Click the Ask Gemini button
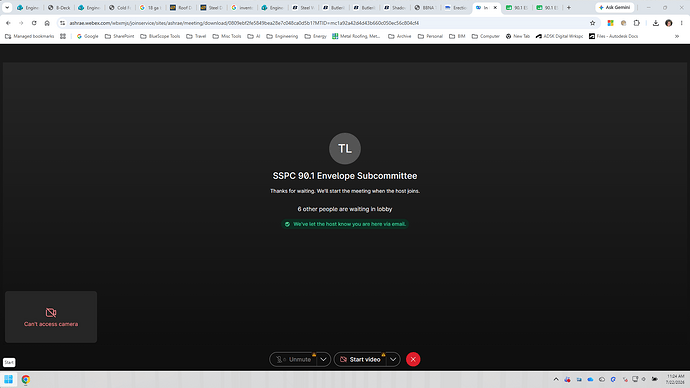Image resolution: width=690 pixels, height=388 pixels. pyautogui.click(x=615, y=7)
